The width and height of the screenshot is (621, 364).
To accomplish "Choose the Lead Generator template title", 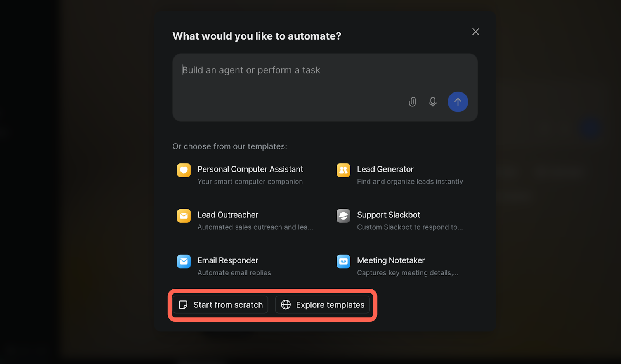I will coord(385,169).
